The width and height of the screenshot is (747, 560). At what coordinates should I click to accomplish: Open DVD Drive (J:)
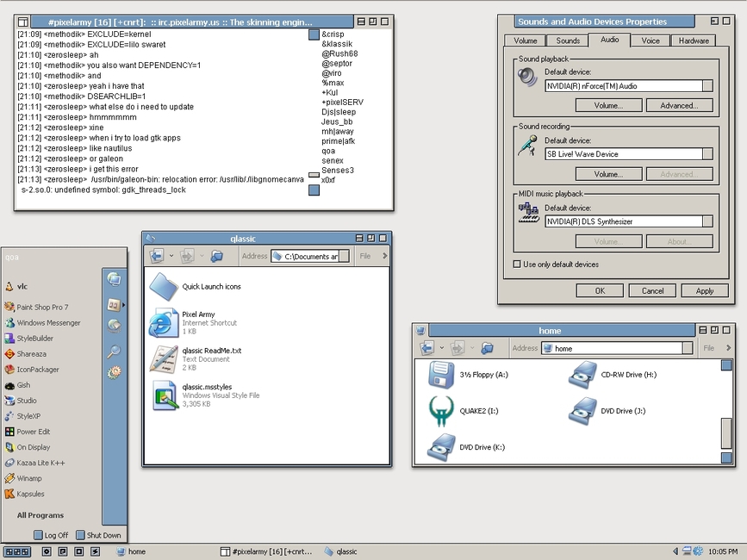point(607,411)
